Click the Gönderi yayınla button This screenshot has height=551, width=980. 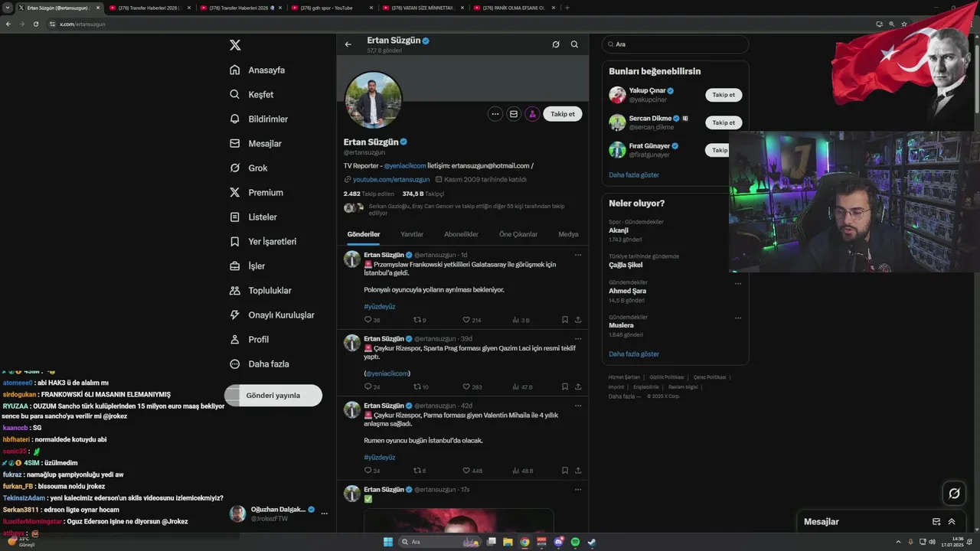click(x=273, y=396)
